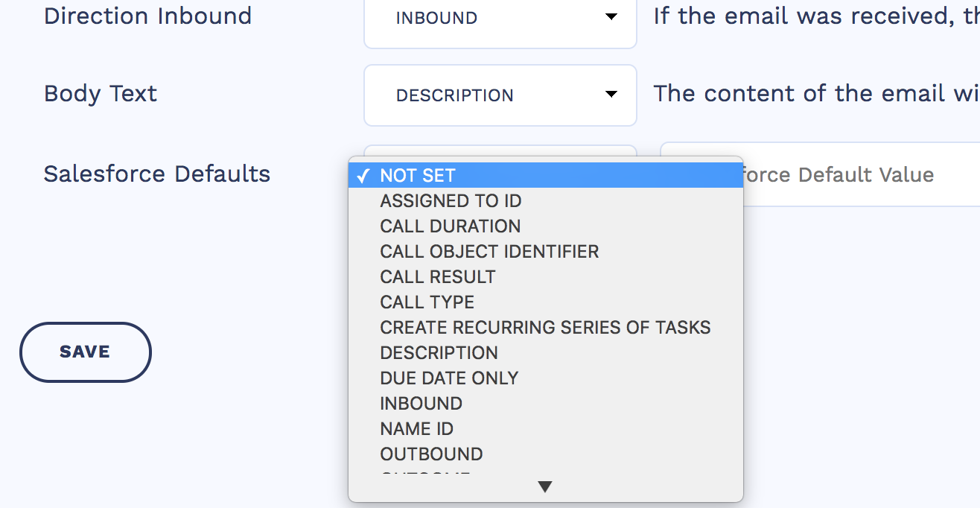Choose ASSIGNED TO ID from list
The height and width of the screenshot is (508, 980).
(x=451, y=201)
